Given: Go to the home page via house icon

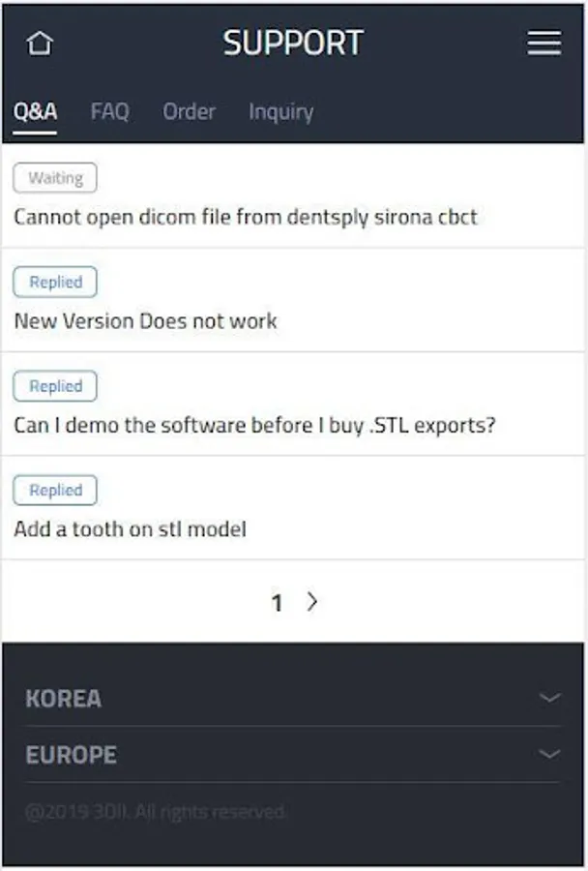Looking at the screenshot, I should 40,43.
